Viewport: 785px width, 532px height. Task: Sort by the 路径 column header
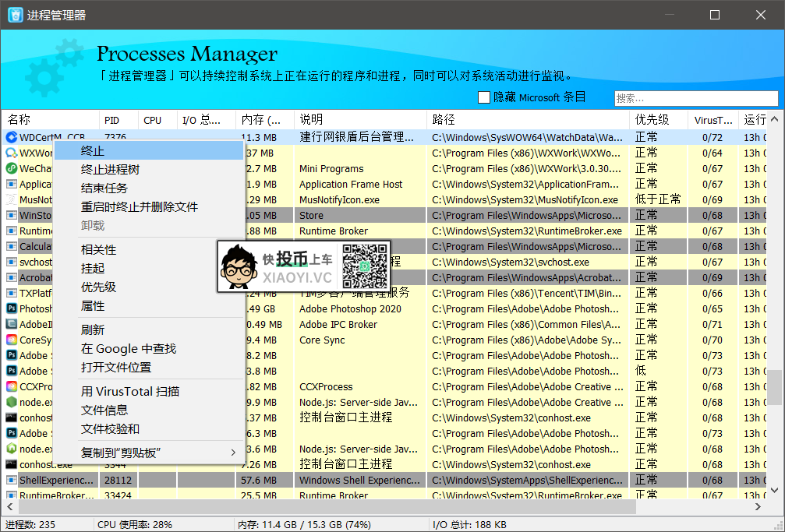click(x=529, y=120)
